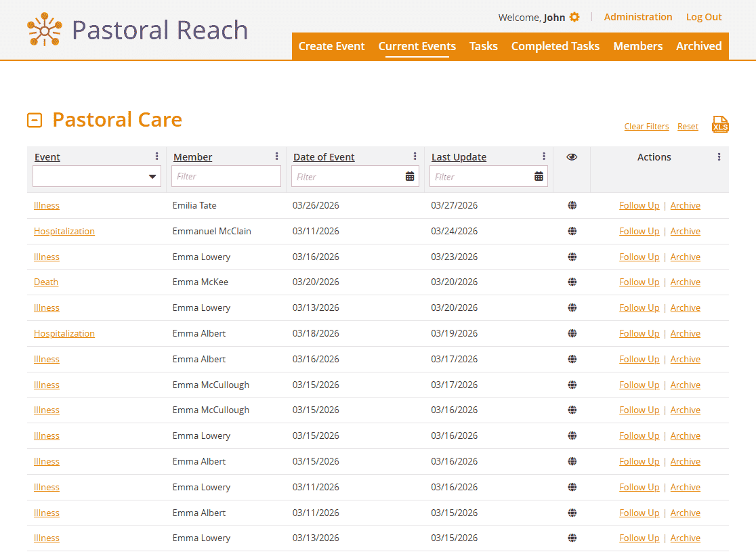Click last update cell 03/19/2026
The width and height of the screenshot is (756, 556).
tap(454, 333)
